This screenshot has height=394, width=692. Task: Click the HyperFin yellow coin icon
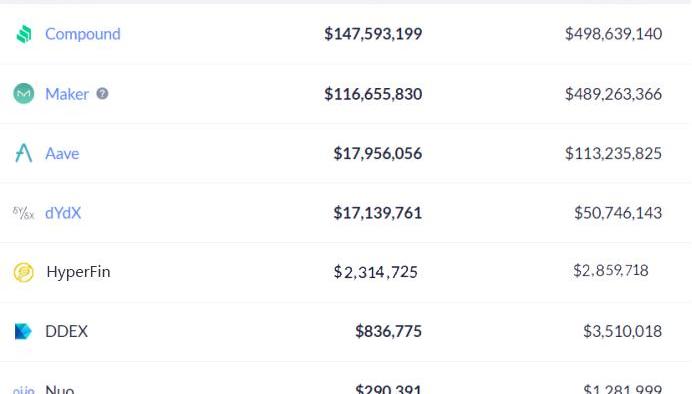pos(23,272)
